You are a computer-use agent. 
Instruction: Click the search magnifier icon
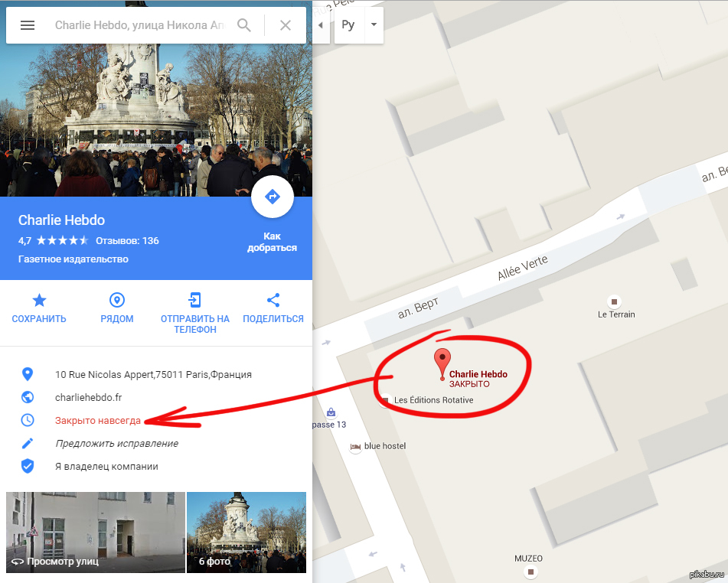244,25
